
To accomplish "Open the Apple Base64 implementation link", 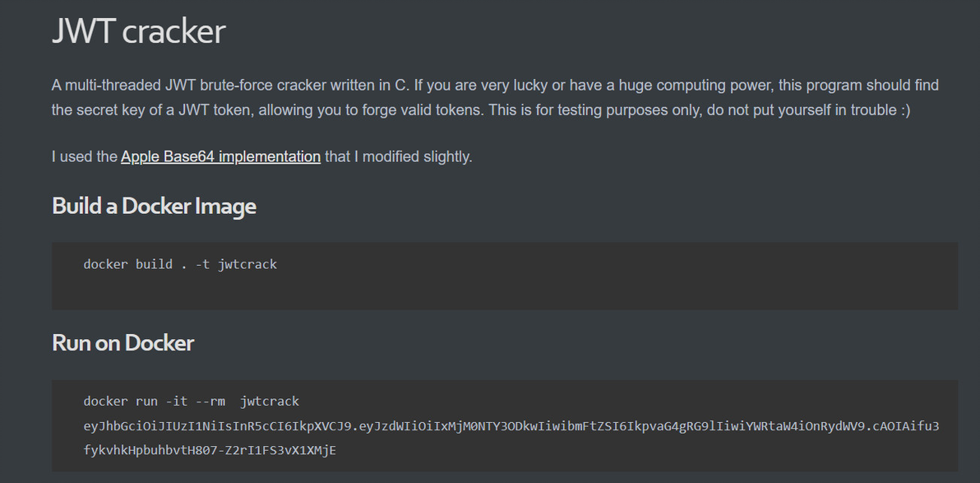I will coord(220,156).
